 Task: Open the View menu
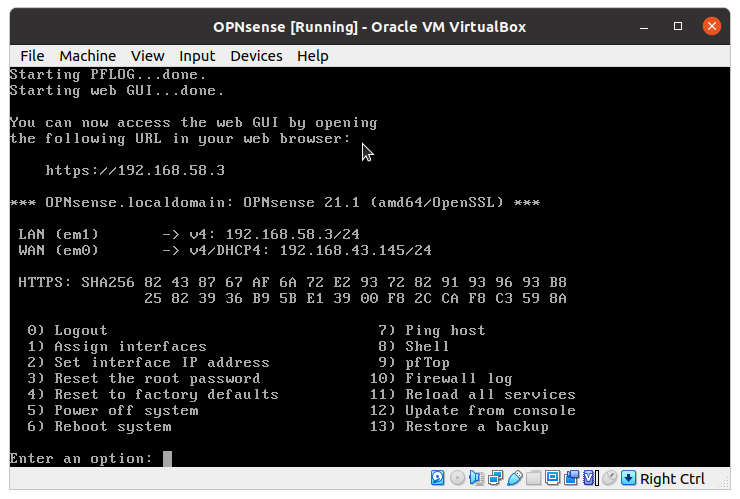point(147,56)
